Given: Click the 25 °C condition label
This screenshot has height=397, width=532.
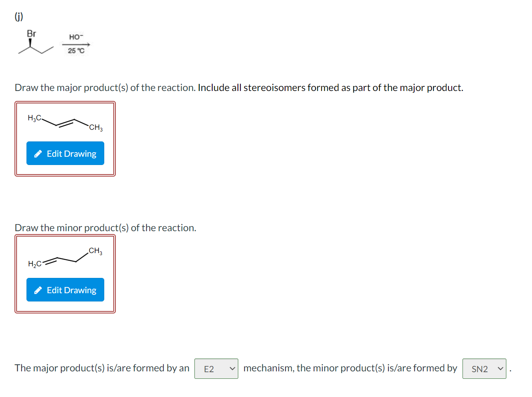Looking at the screenshot, I should pos(76,50).
